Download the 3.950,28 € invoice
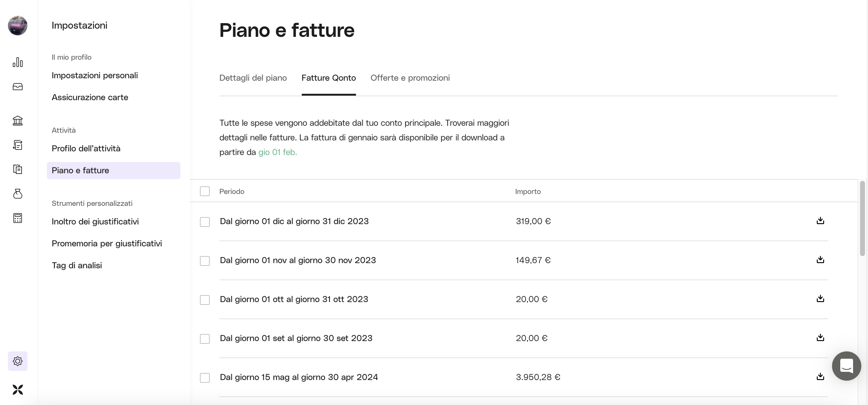Viewport: 868px width, 405px height. tap(820, 377)
